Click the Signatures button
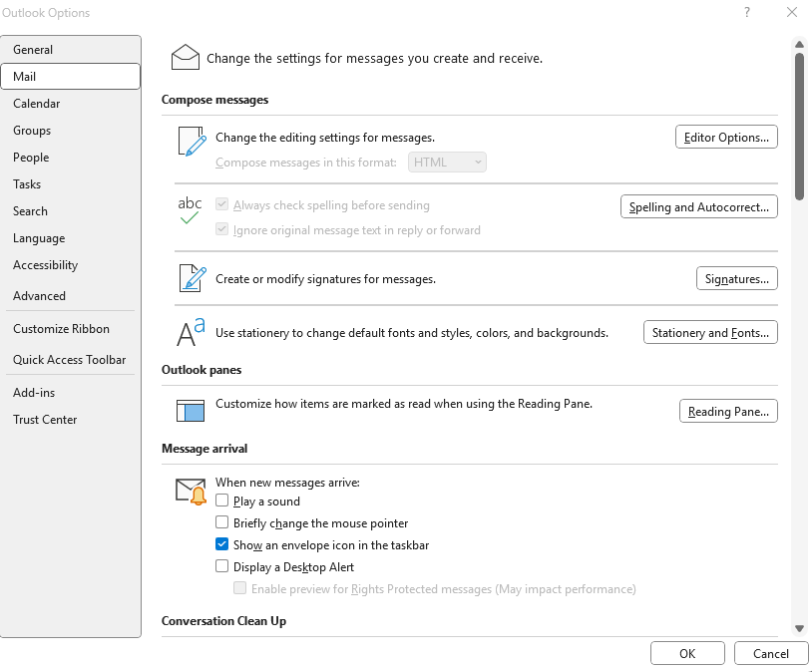 point(736,279)
